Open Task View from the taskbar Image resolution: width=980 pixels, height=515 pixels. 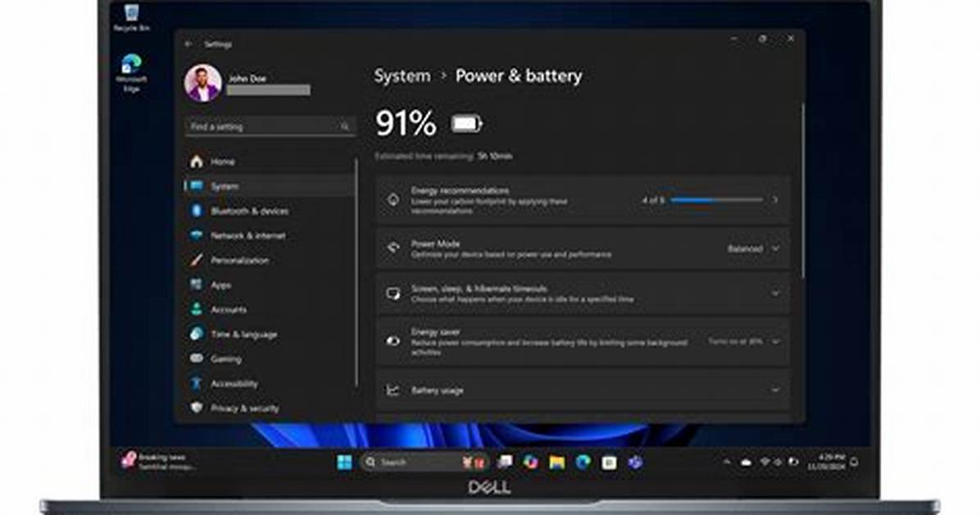505,463
